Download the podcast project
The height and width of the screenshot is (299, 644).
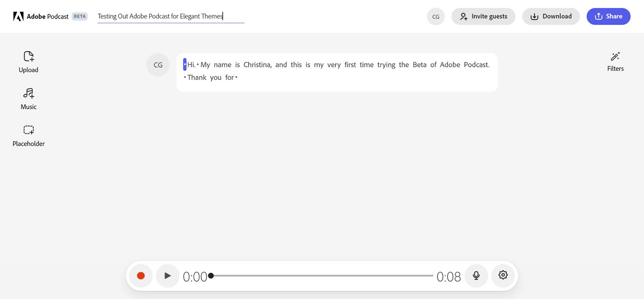[x=551, y=16]
